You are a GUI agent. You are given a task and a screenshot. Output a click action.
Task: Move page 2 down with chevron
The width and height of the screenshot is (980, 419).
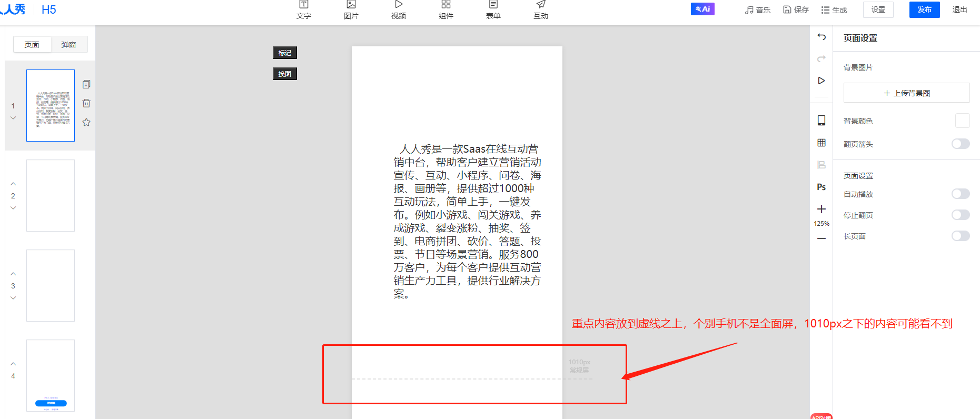[13, 208]
